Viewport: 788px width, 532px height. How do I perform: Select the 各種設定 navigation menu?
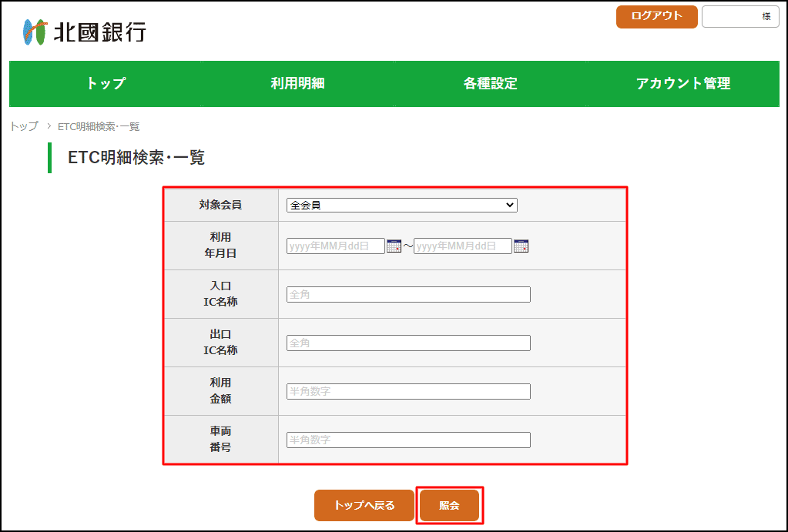coord(490,84)
